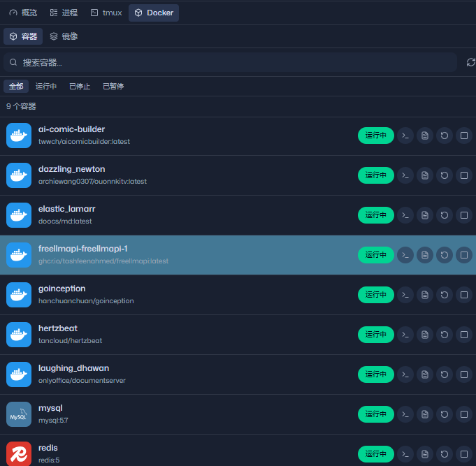View logs of laughing_dhawan container
The height and width of the screenshot is (466, 476).
click(x=425, y=374)
